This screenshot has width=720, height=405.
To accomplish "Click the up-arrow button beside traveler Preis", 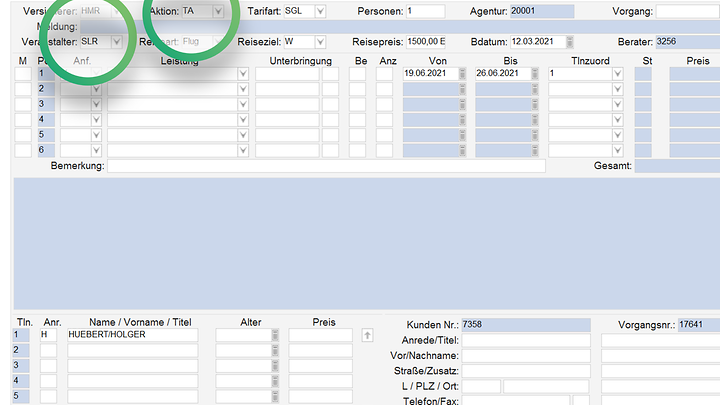I will pos(368,335).
